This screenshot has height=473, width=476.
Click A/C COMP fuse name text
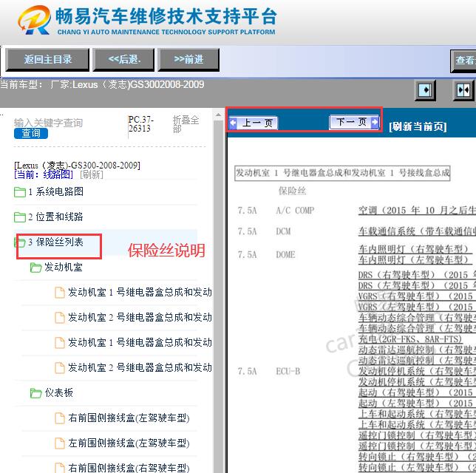click(x=295, y=211)
